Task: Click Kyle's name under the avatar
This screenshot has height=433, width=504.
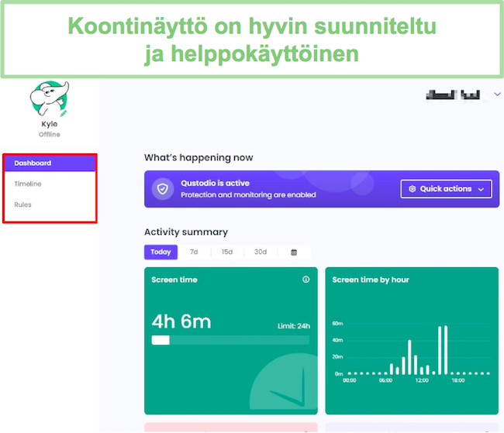Action: coord(50,124)
